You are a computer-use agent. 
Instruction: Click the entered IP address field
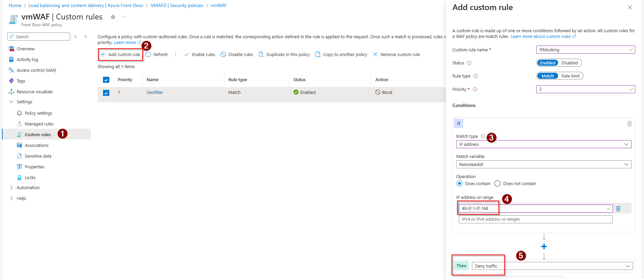click(x=535, y=208)
